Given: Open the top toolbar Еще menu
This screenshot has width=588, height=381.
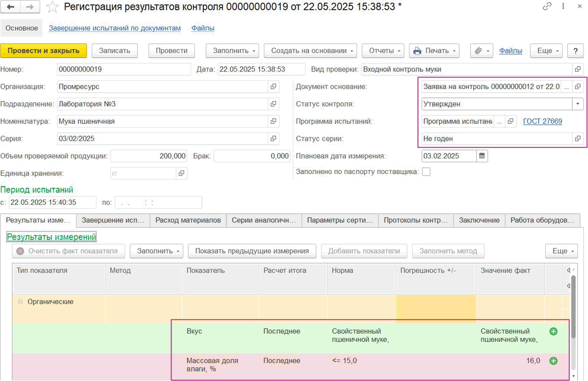Looking at the screenshot, I should point(546,51).
